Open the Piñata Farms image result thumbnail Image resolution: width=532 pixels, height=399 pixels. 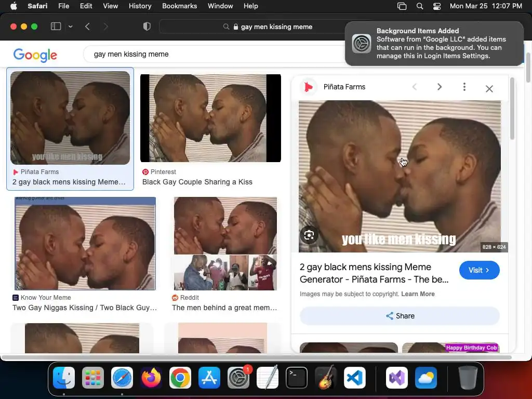point(70,118)
